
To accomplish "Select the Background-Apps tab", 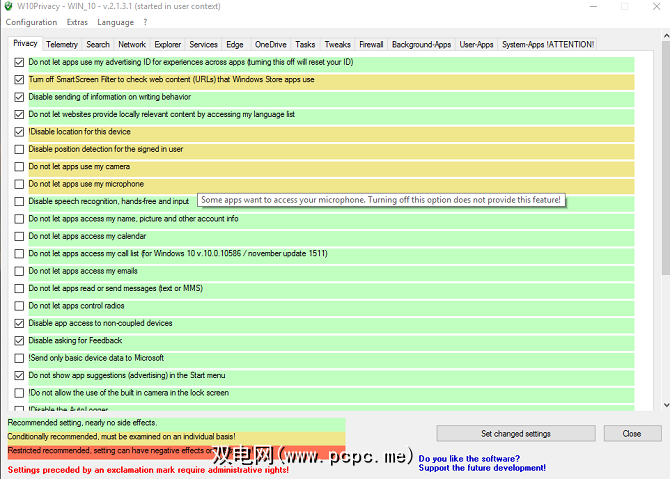I will point(420,44).
